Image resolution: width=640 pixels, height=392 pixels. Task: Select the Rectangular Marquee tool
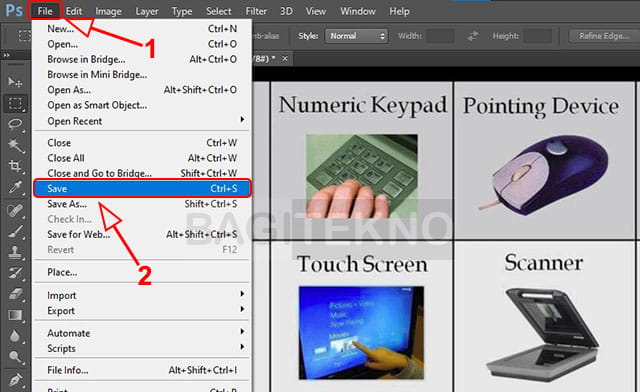click(15, 103)
